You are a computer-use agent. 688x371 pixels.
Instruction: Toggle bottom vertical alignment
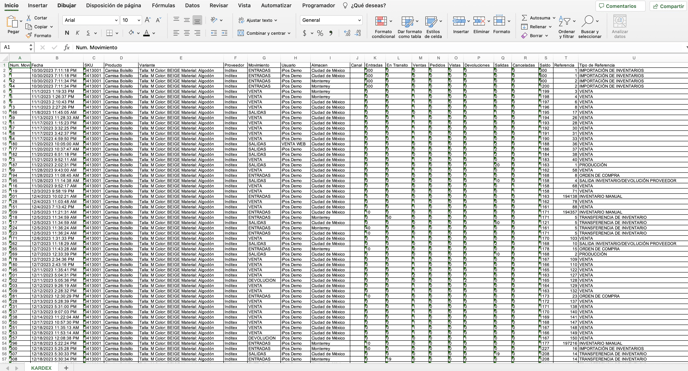pyautogui.click(x=197, y=20)
